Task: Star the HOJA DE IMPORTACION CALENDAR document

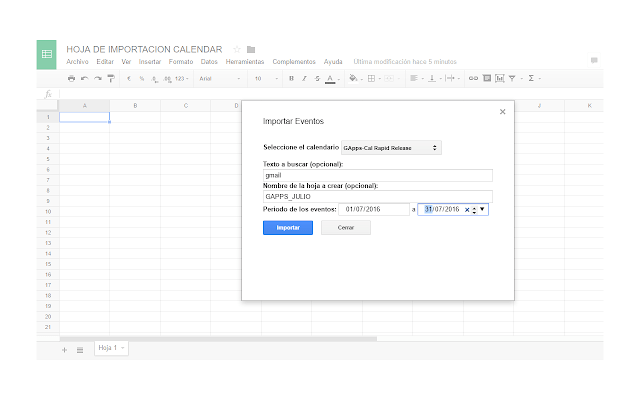Action: pos(237,49)
